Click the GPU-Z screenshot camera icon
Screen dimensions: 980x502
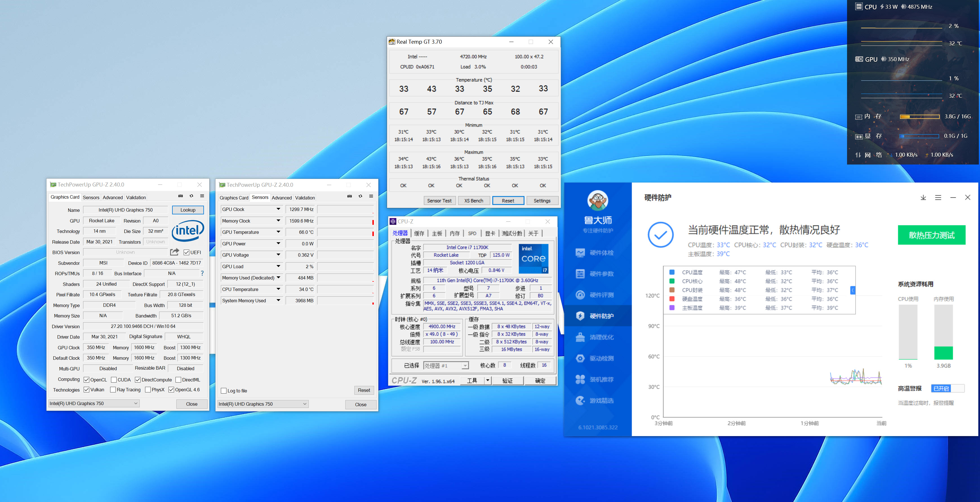180,196
